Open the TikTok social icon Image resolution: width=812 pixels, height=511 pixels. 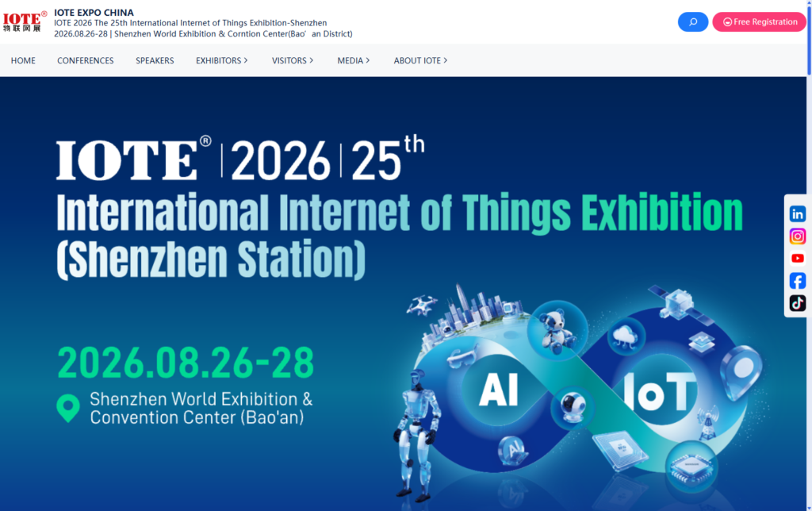click(797, 303)
